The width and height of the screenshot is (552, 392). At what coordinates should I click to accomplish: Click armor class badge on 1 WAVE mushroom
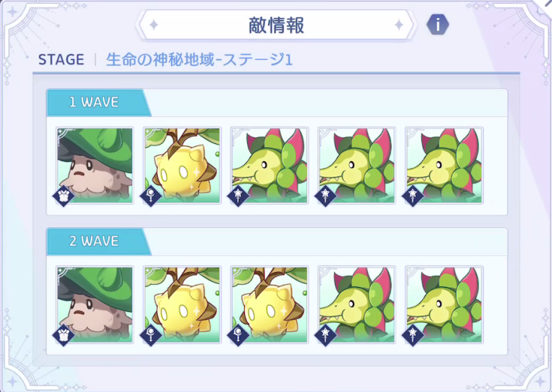(64, 196)
